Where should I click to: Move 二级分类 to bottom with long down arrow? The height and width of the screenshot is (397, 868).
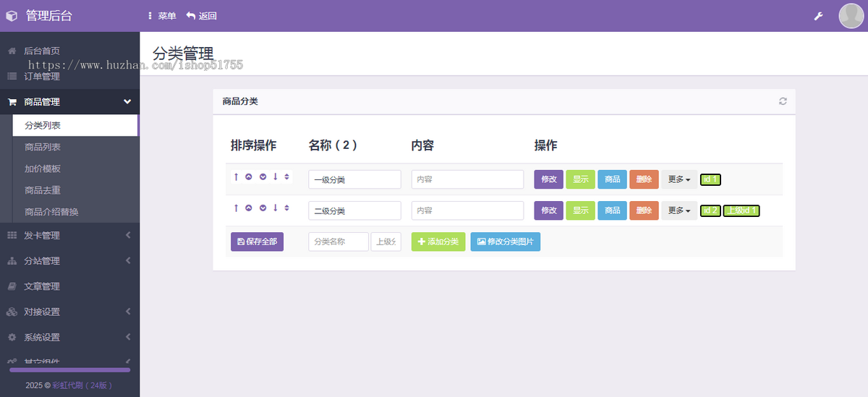276,208
